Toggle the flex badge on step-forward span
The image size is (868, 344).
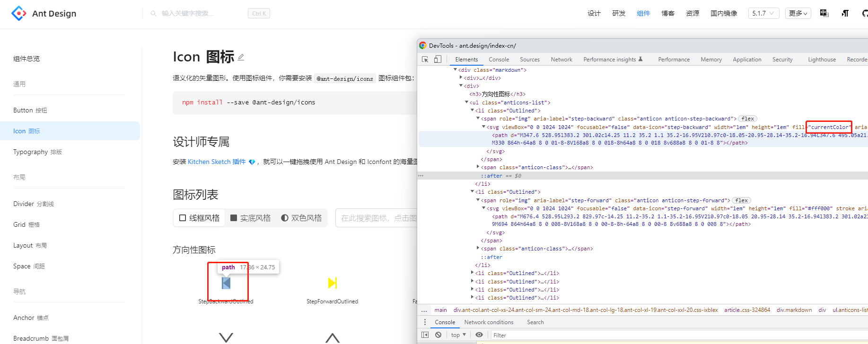click(742, 200)
